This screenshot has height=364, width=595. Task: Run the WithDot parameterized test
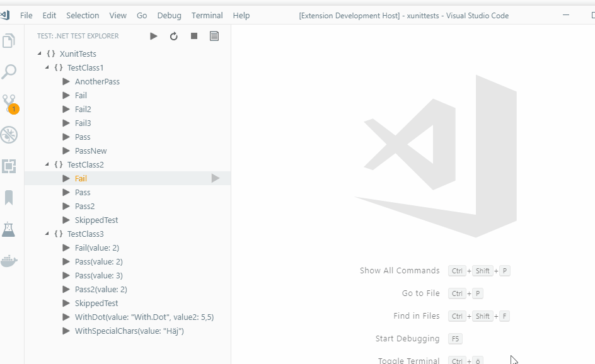pyautogui.click(x=66, y=317)
